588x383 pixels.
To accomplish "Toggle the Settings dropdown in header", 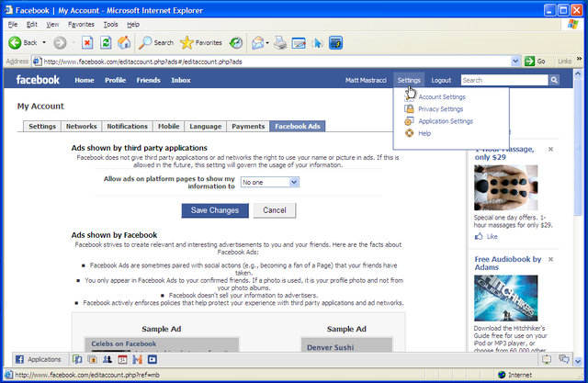I will [409, 80].
